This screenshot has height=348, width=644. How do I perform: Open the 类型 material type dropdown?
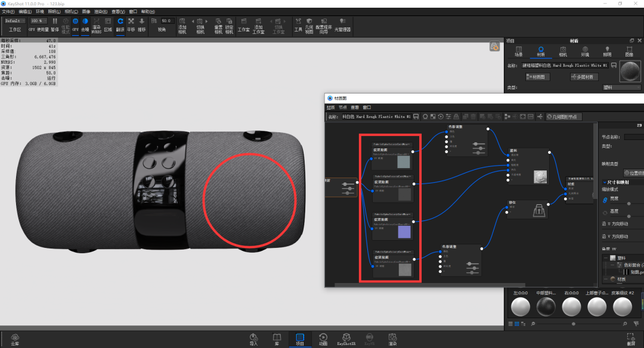click(621, 88)
